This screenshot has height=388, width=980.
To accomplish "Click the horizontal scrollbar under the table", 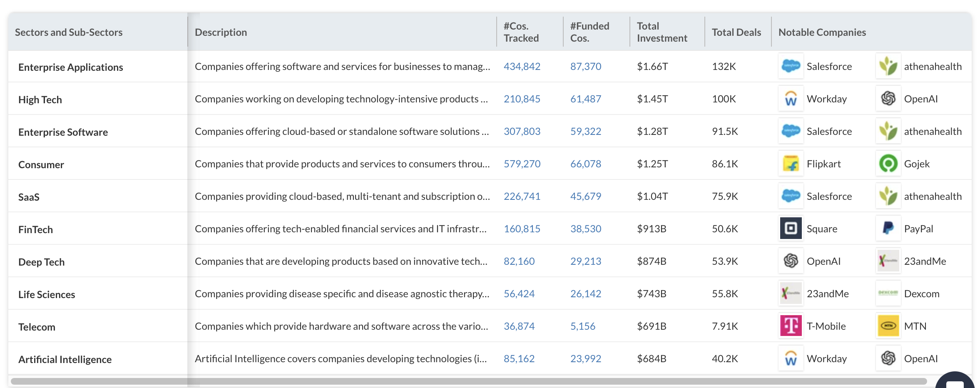I will click(x=468, y=381).
